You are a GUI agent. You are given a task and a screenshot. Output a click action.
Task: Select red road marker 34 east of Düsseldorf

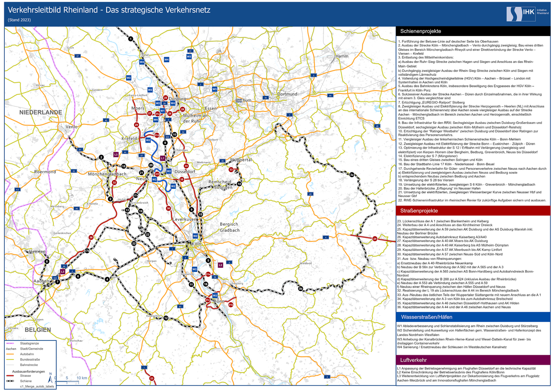point(186,166)
